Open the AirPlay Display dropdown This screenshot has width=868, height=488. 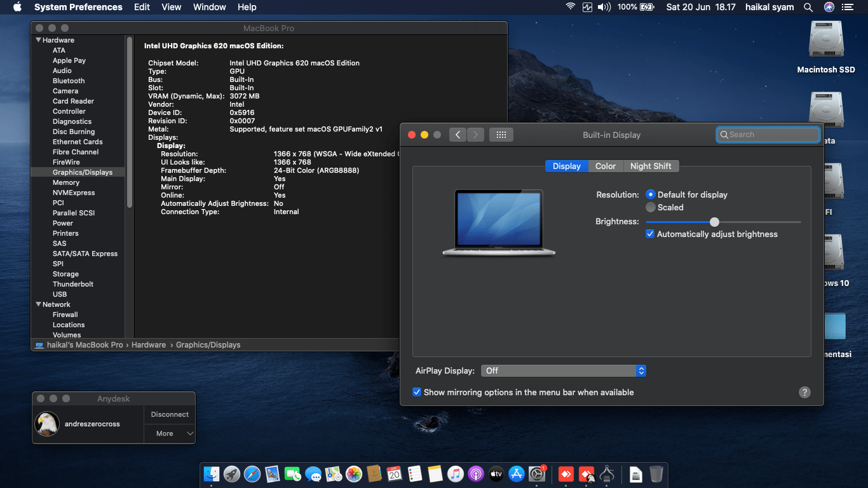pyautogui.click(x=564, y=370)
